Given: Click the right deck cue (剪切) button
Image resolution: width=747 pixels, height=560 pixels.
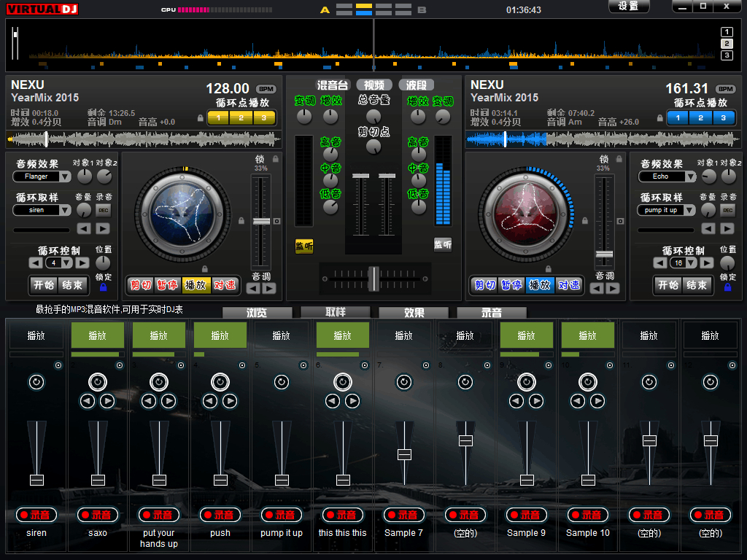Looking at the screenshot, I should point(484,285).
